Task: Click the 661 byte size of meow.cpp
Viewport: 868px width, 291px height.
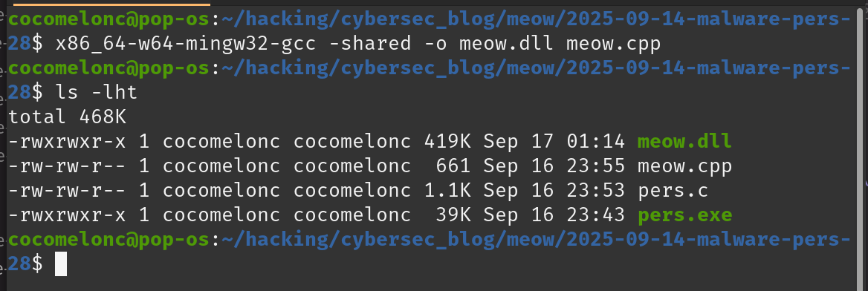Action: tap(454, 166)
